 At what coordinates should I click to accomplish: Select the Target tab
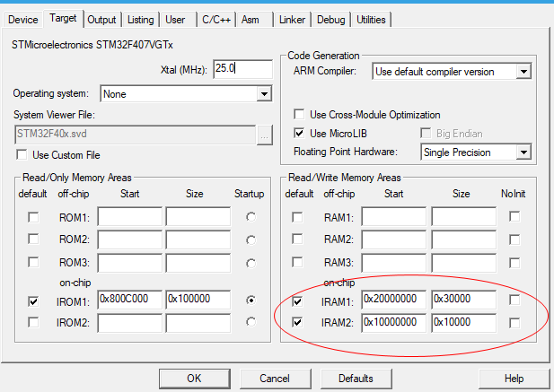63,18
